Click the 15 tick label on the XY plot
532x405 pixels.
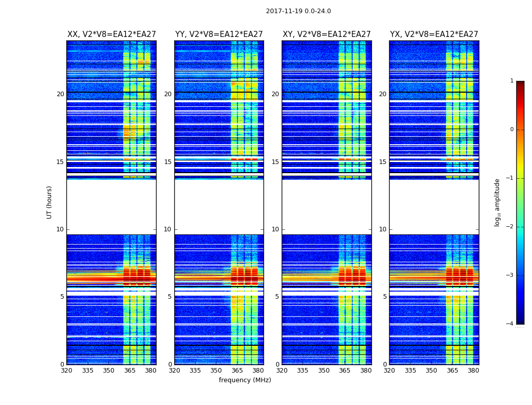tap(276, 162)
